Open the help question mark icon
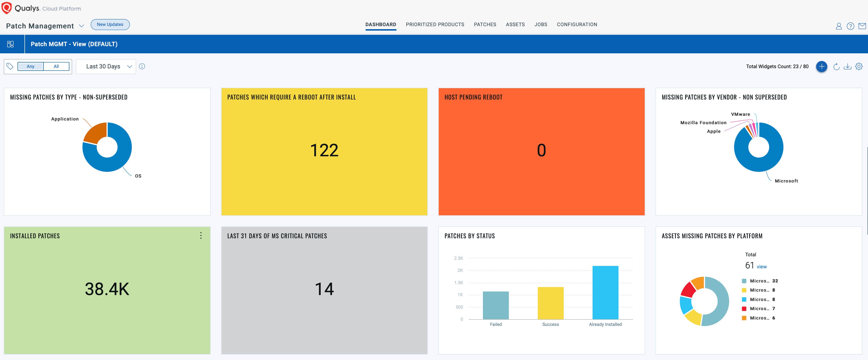Screen dimensions: 868x360 pyautogui.click(x=850, y=26)
